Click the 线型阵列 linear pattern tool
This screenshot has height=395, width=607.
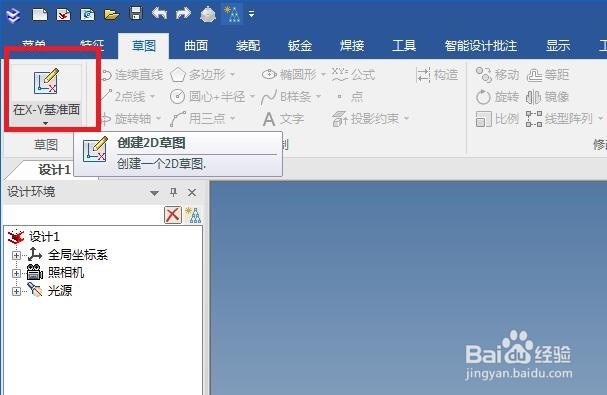tap(559, 118)
